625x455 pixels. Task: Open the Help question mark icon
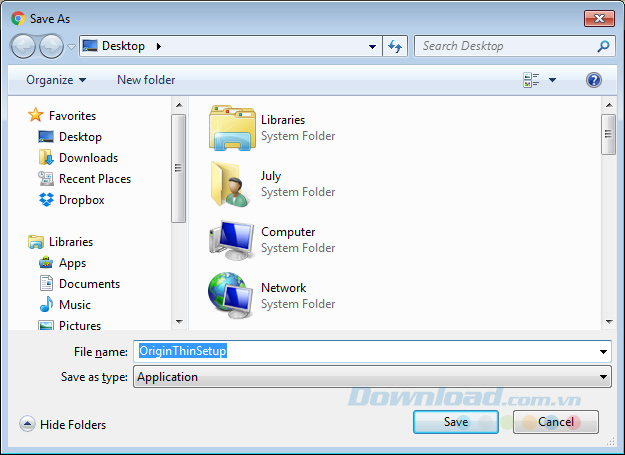593,80
